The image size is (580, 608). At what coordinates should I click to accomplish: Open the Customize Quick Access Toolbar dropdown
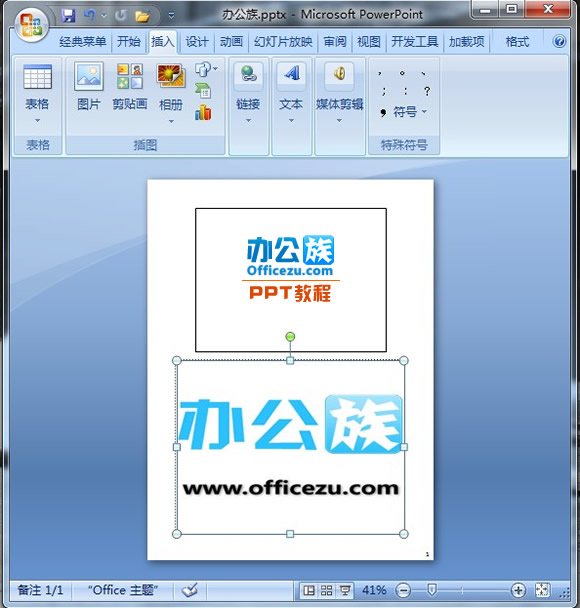pyautogui.click(x=171, y=16)
